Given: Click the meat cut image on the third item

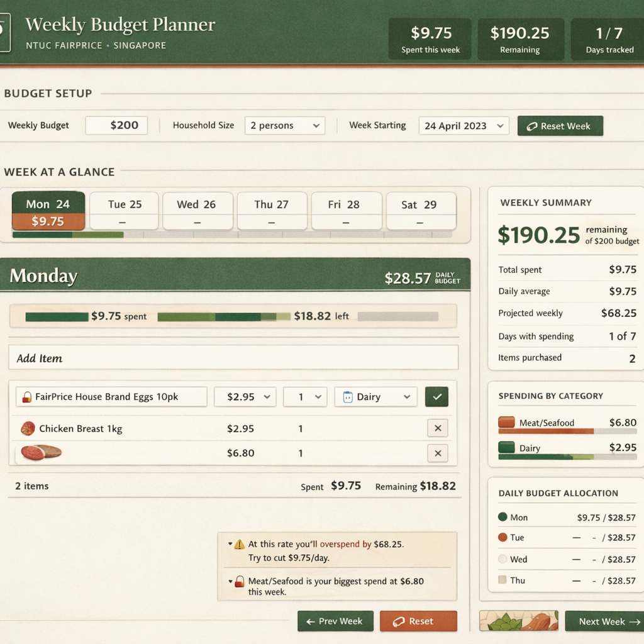Looking at the screenshot, I should point(40,453).
